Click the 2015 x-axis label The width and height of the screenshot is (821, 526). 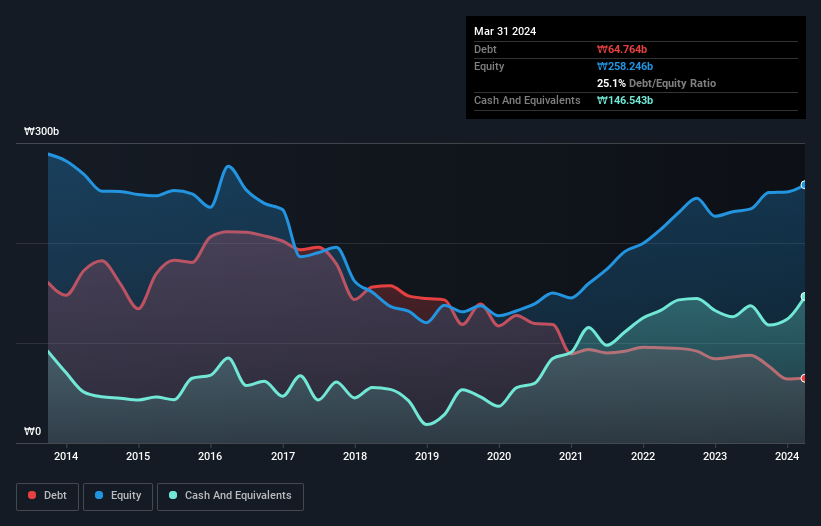138,456
